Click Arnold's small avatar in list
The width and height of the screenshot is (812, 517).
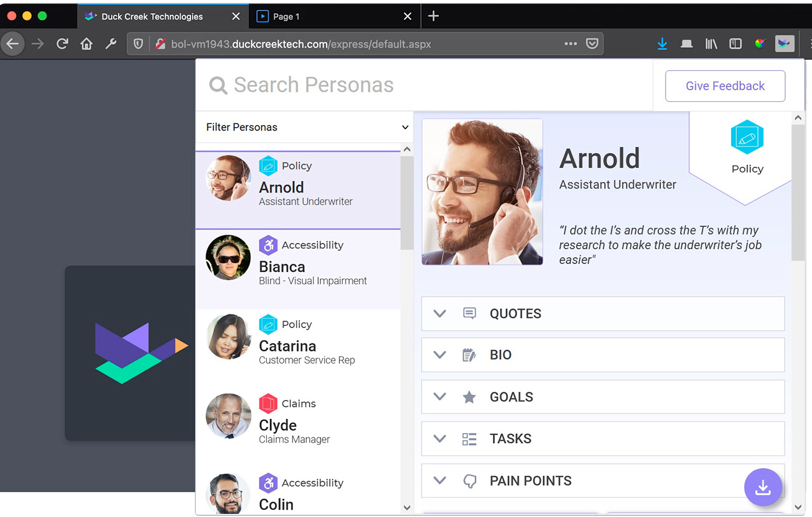pyautogui.click(x=228, y=178)
